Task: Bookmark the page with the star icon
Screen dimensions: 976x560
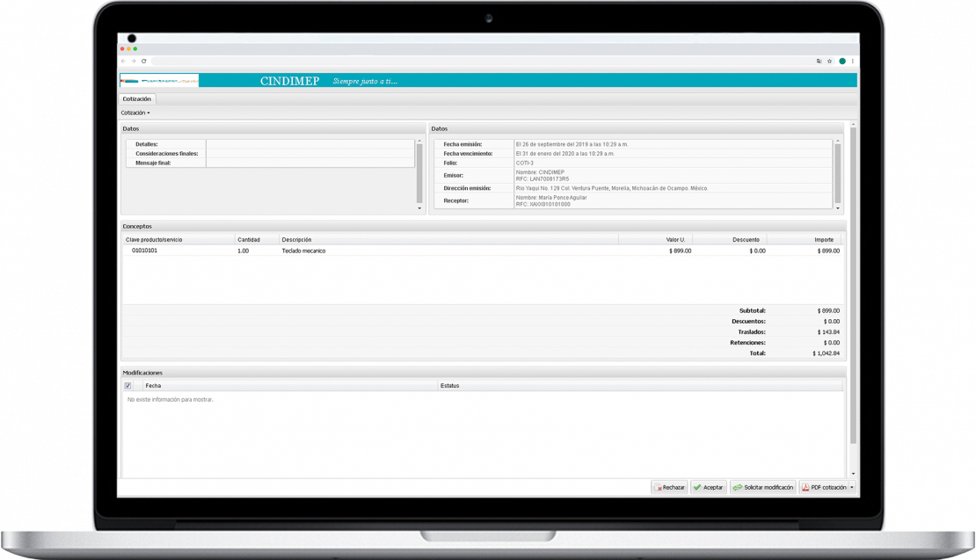Action: click(x=830, y=62)
